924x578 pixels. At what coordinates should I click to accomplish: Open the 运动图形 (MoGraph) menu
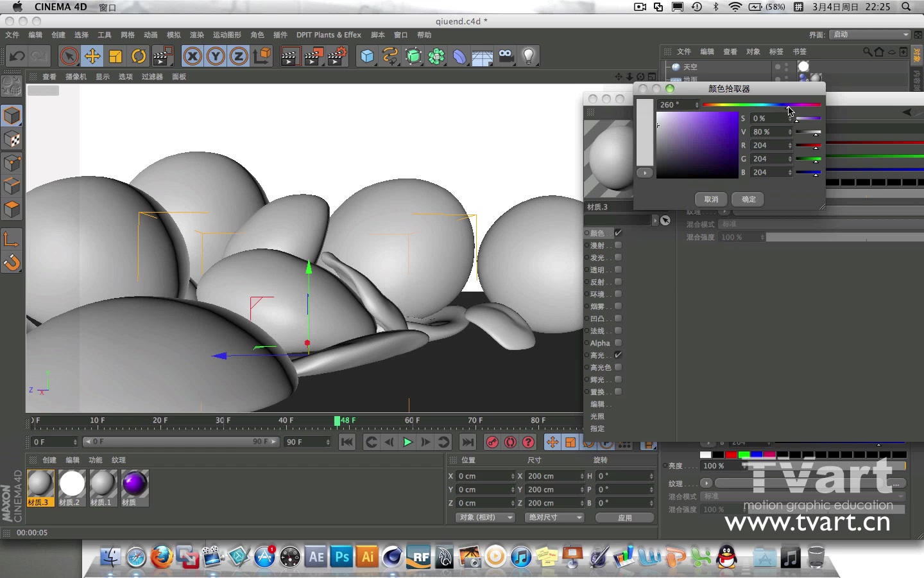click(x=227, y=35)
